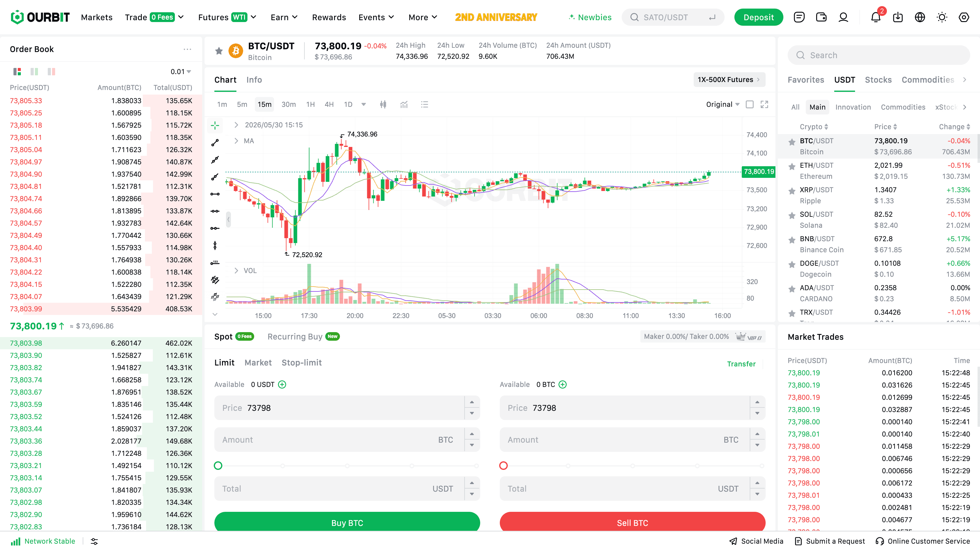Click the market list Search field

point(878,55)
